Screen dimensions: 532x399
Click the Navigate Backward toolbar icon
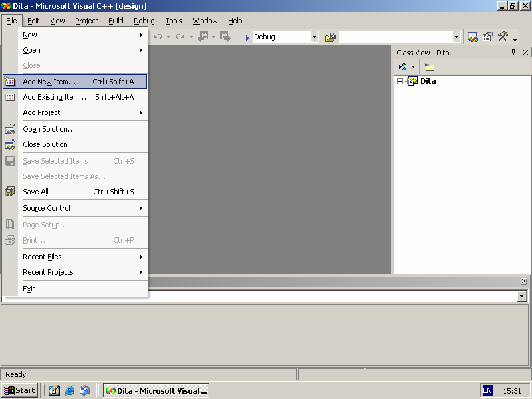203,37
